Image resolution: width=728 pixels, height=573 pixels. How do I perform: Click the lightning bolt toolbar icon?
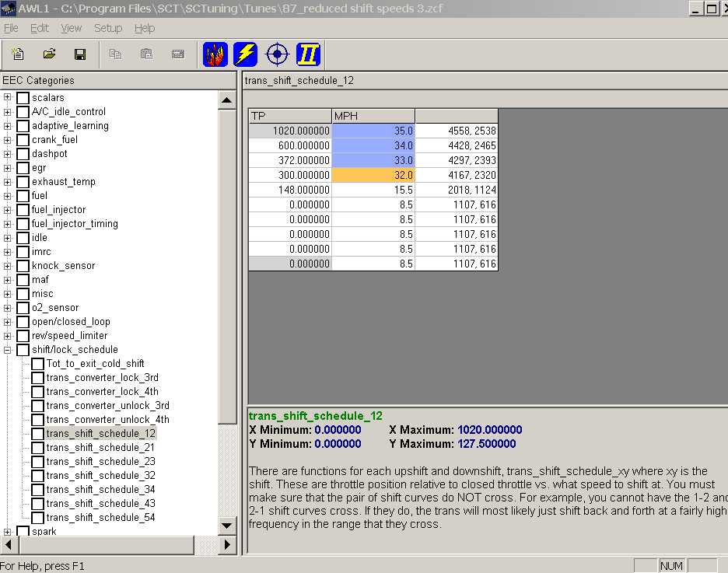(246, 54)
